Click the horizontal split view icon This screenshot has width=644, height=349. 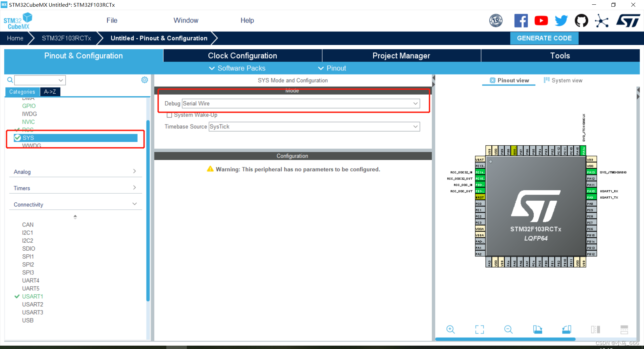pyautogui.click(x=624, y=330)
